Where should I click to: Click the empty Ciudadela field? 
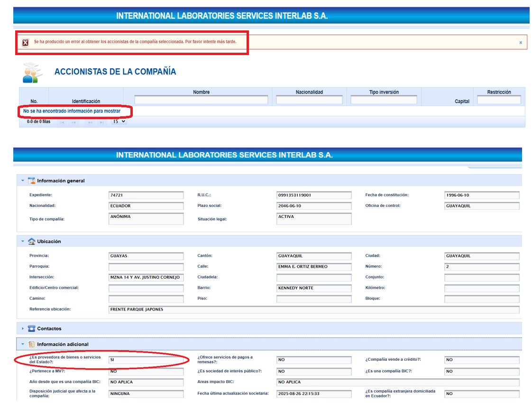tap(314, 277)
